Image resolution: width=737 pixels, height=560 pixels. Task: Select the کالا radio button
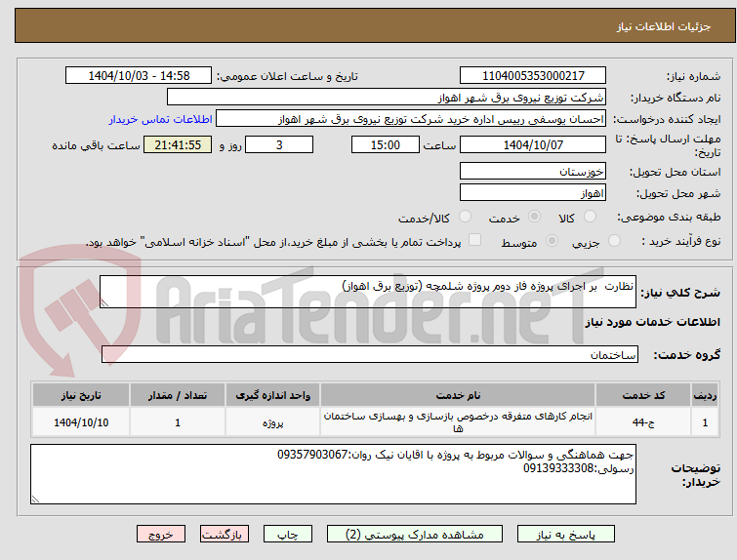click(x=590, y=217)
